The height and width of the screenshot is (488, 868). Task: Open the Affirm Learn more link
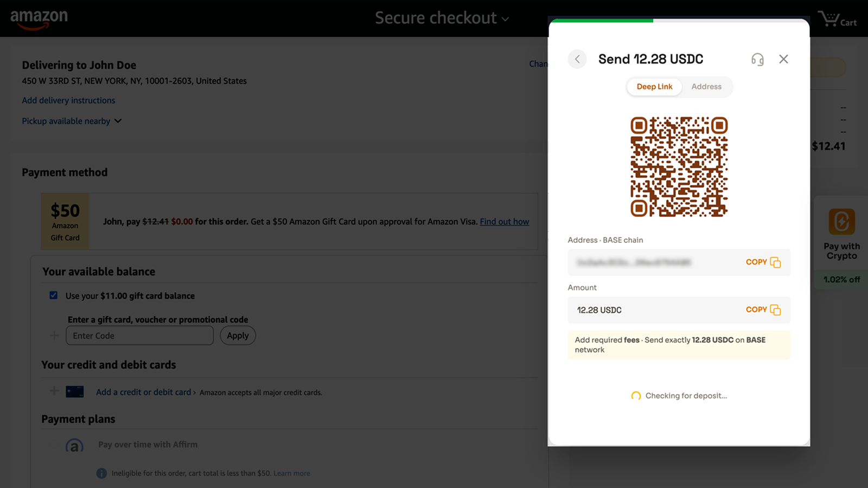click(x=292, y=473)
